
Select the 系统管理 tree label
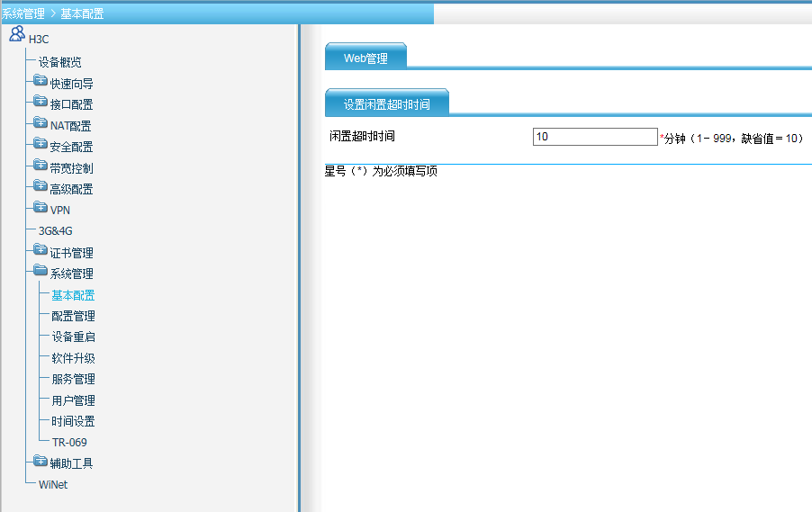coord(71,274)
